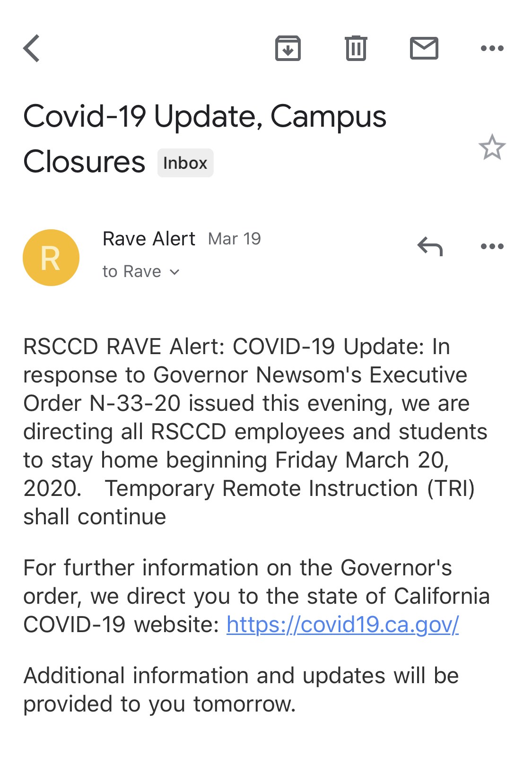Tap the Inbox label chip
The width and height of the screenshot is (532, 773).
(185, 163)
